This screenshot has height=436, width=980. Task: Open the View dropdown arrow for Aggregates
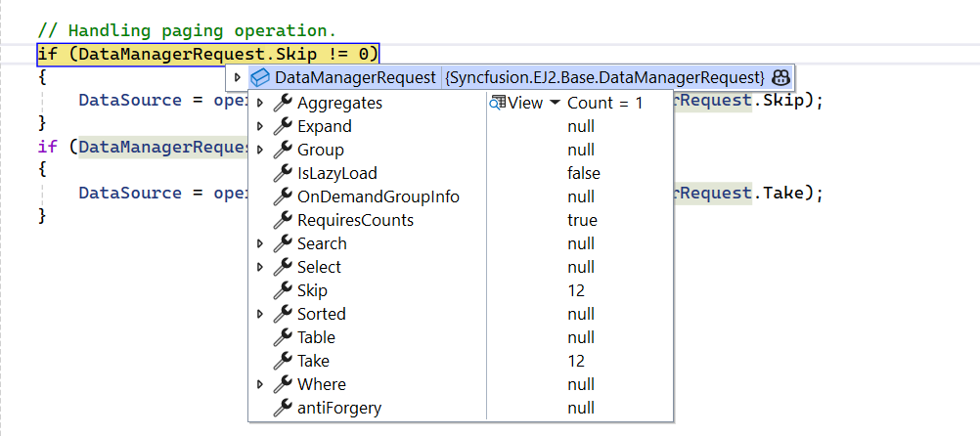(555, 103)
